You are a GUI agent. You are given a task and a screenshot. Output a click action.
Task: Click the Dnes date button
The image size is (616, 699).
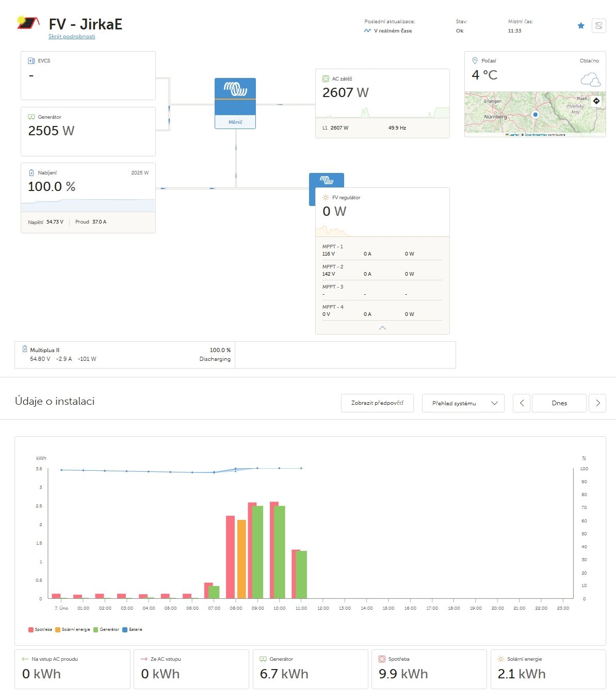point(559,403)
